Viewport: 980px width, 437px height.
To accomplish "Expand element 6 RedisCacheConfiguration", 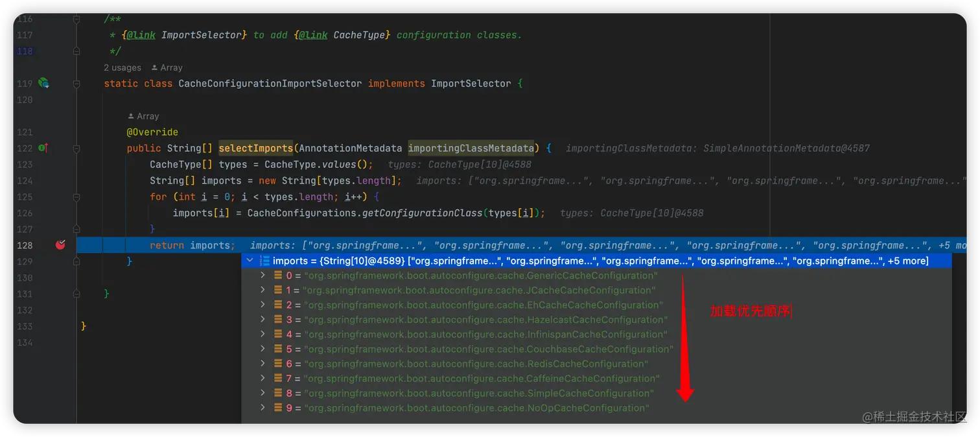I will pos(262,363).
